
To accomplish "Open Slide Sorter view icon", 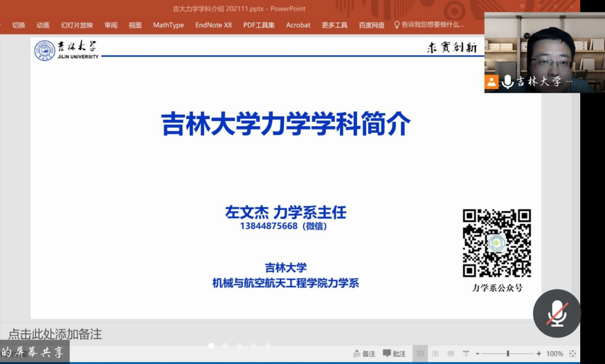I will (x=435, y=353).
